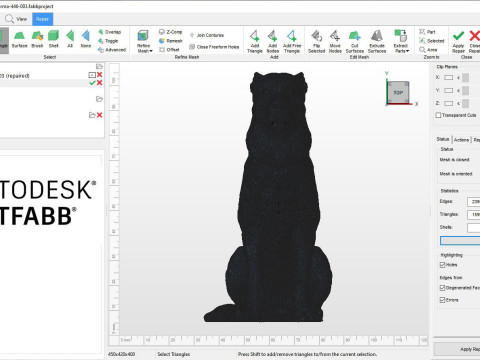Zoom to Selected

(x=432, y=41)
